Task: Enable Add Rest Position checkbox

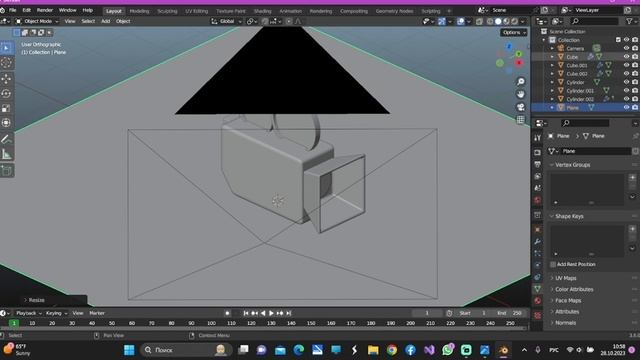Action: click(553, 264)
